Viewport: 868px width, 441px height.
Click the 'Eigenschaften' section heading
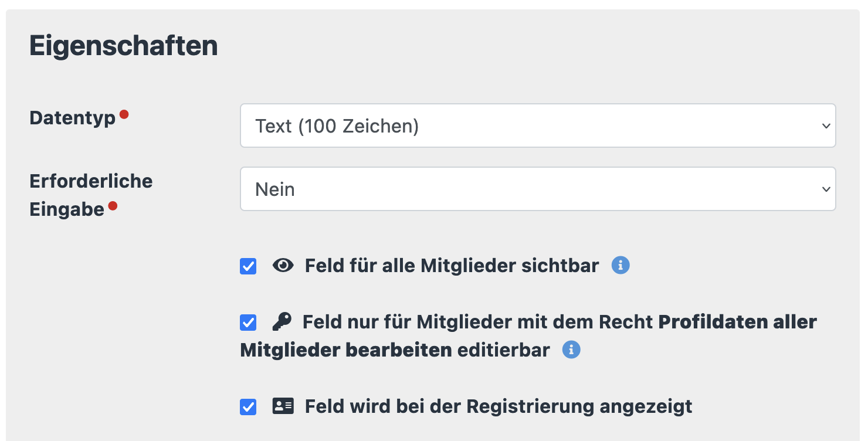point(124,46)
